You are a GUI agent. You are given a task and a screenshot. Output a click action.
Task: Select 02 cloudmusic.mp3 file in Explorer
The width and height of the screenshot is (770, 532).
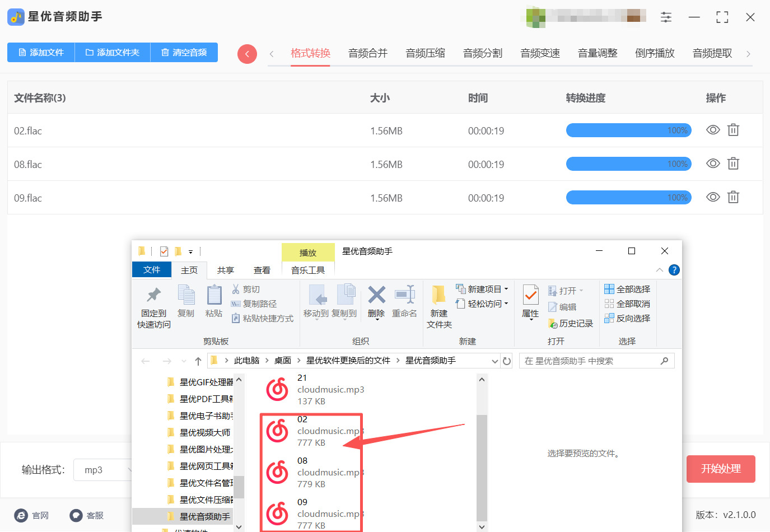314,431
